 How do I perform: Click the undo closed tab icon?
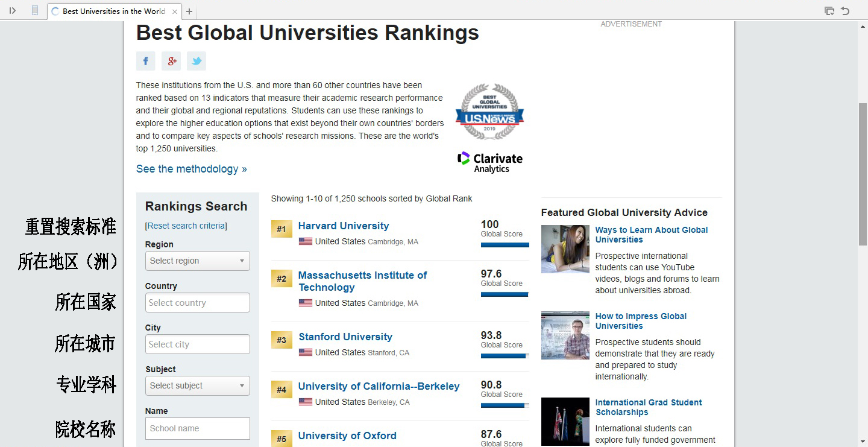coord(845,11)
